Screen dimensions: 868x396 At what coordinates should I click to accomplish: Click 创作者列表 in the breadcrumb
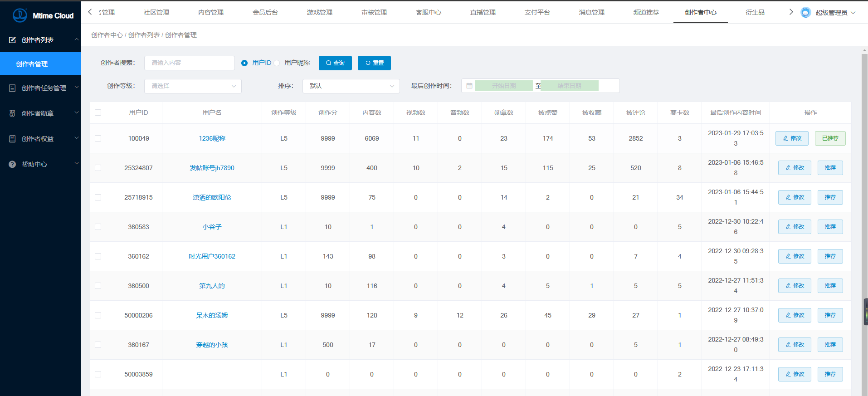click(144, 35)
